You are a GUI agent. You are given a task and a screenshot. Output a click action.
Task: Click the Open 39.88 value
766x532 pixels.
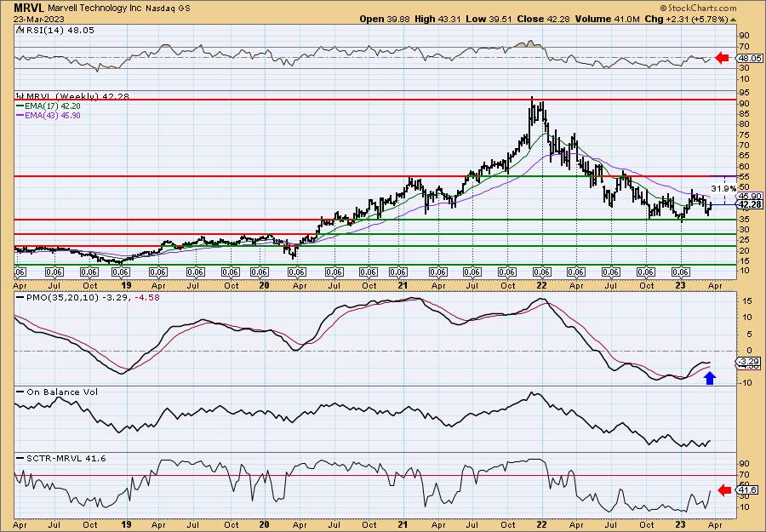click(386, 19)
